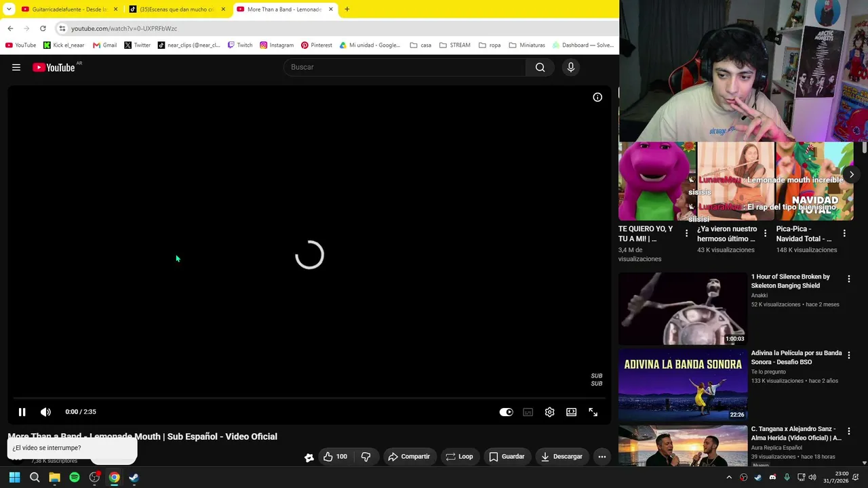Open the Discord icon in system tray
Image resolution: width=868 pixels, height=488 pixels.
(x=772, y=477)
